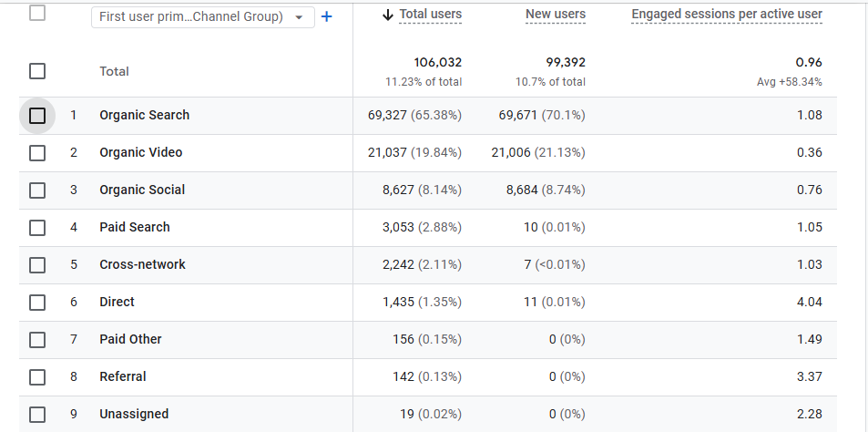Click the Avg +58.34% text
Viewport: 868px width, 432px height.
790,82
